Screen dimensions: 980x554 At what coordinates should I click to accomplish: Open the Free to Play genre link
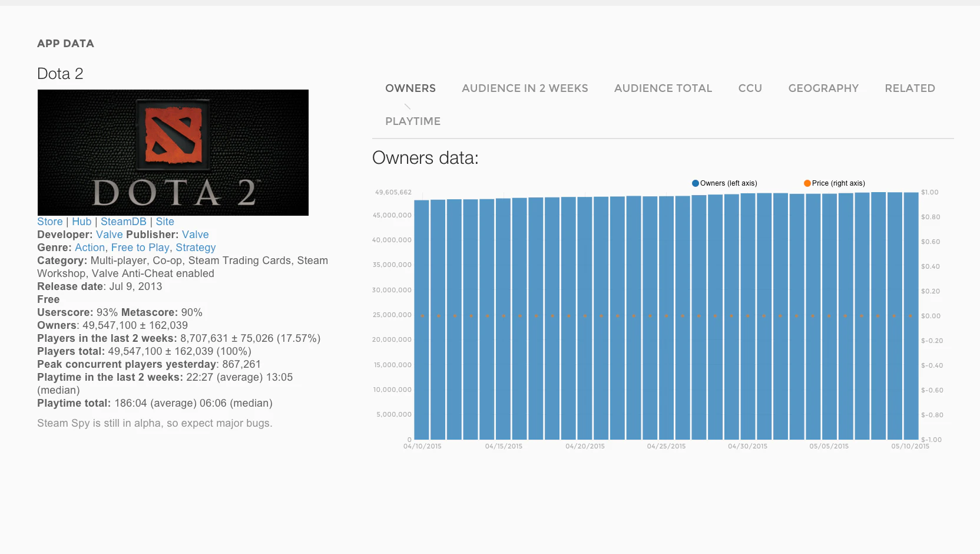coord(140,248)
